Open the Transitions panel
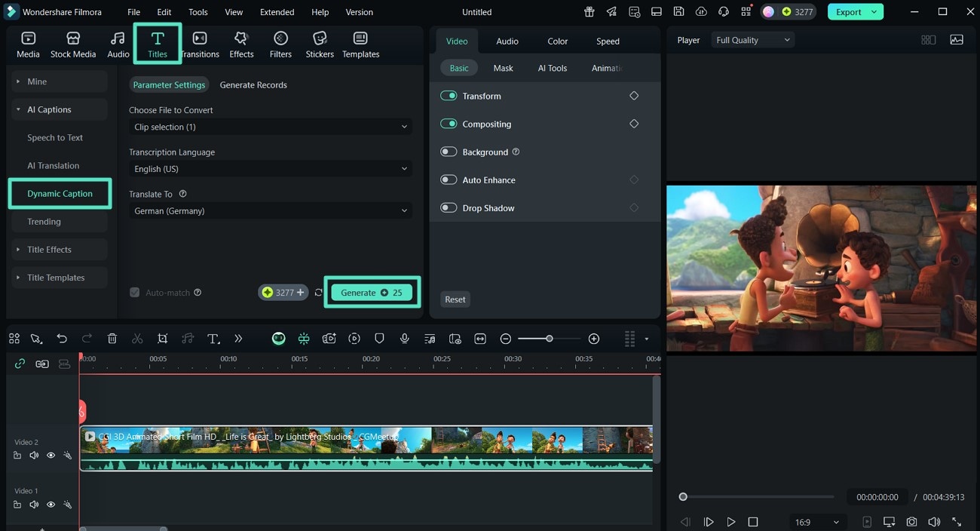Image resolution: width=980 pixels, height=531 pixels. pos(200,45)
